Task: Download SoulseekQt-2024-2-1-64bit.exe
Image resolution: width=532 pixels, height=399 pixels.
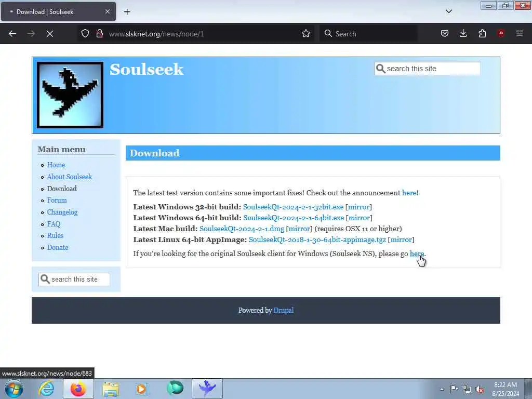Action: (x=294, y=218)
